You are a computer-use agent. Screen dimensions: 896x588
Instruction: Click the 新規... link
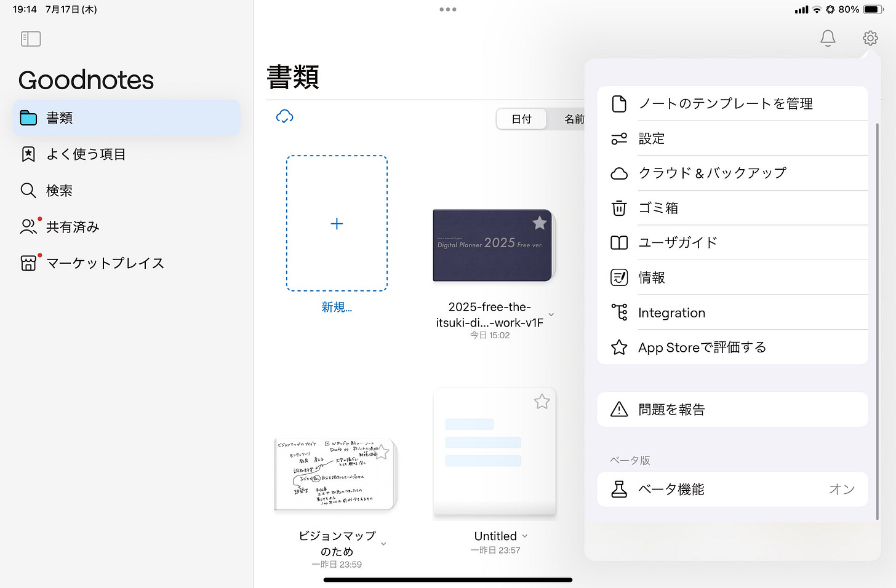pos(337,307)
